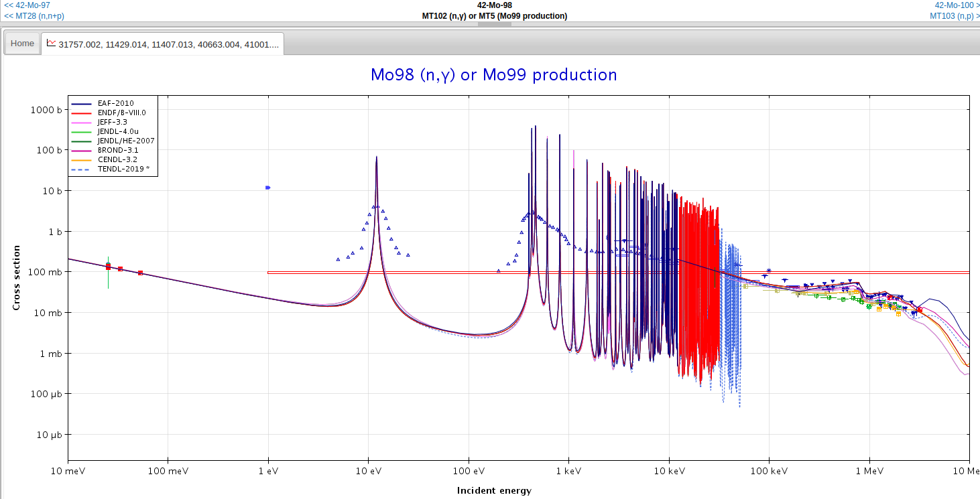Click the red square marker at 100 meV

coord(140,273)
